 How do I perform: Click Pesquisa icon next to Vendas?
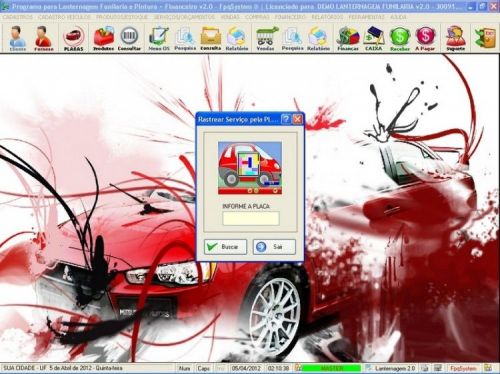[292, 39]
